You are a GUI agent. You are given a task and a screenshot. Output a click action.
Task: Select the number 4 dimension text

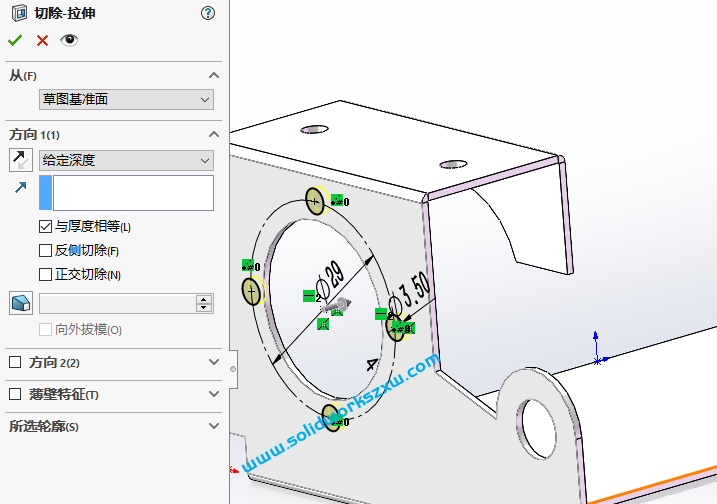[x=372, y=364]
